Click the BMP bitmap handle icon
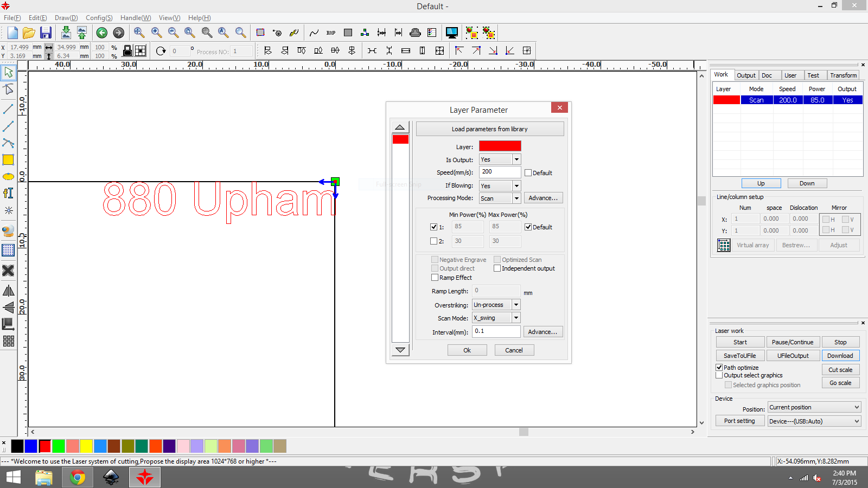 (x=331, y=33)
